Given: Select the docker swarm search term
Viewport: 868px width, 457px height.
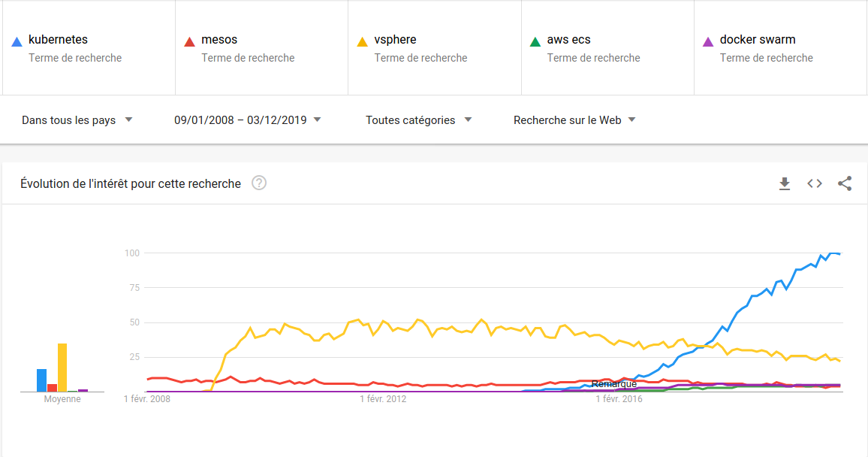Looking at the screenshot, I should 757,40.
